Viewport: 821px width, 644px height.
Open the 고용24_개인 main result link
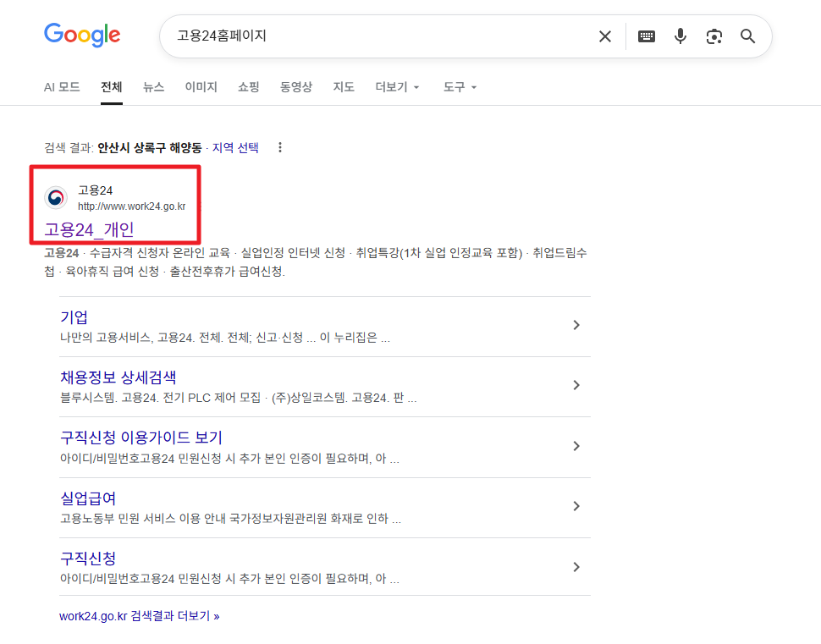point(90,229)
